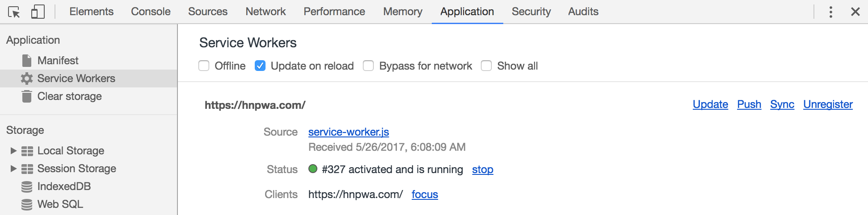Uncheck Update on reload
Screen dimensions: 868x215
coord(260,66)
